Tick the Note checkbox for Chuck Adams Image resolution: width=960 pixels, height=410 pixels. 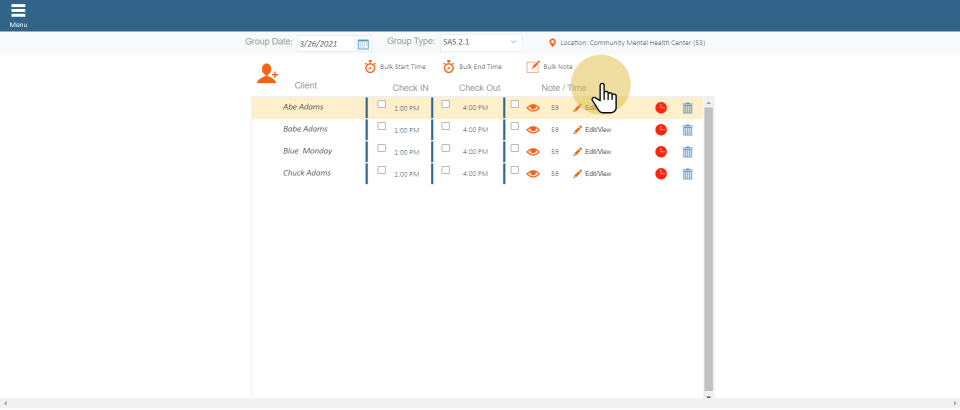pyautogui.click(x=515, y=170)
